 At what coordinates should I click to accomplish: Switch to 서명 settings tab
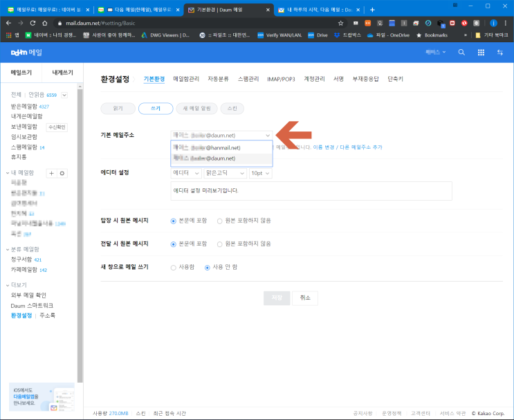click(338, 79)
